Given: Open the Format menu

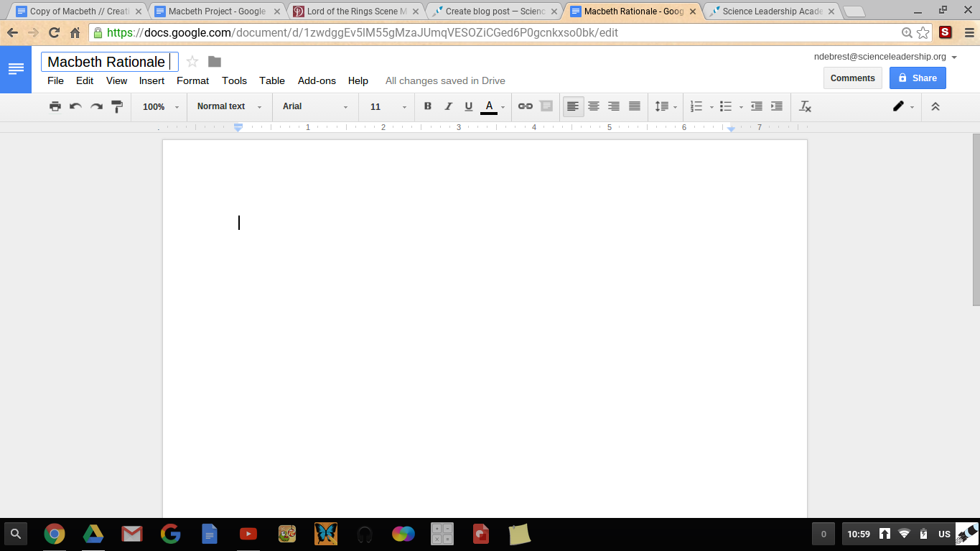Looking at the screenshot, I should 192,80.
